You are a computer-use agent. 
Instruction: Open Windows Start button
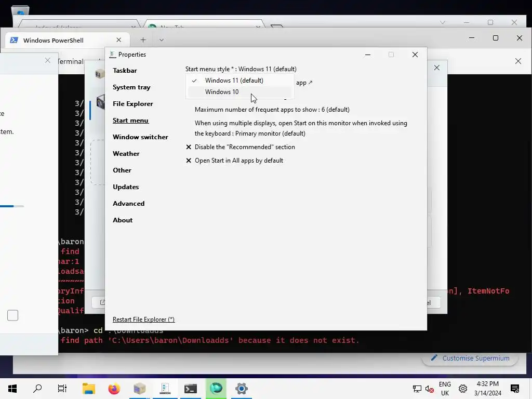12,389
